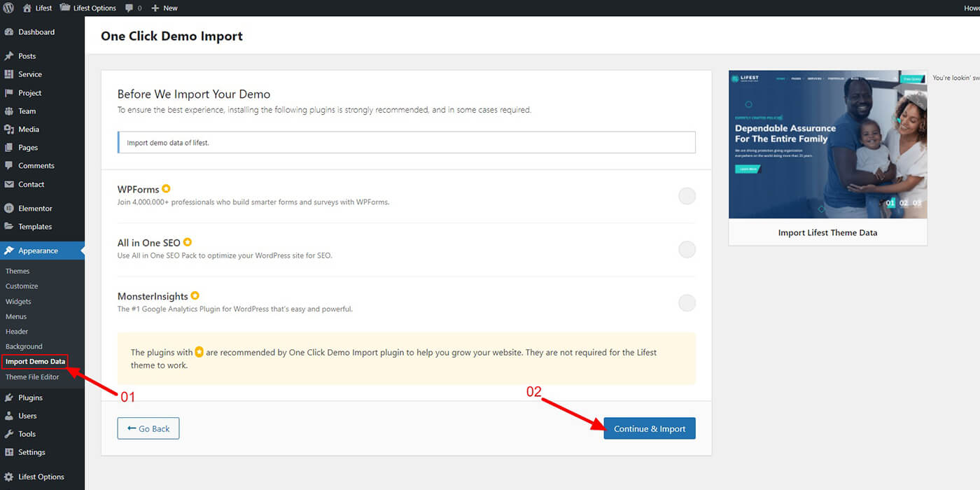Click the WordPress logo icon in admin bar
Screen dimensions: 980x490
tap(8, 8)
